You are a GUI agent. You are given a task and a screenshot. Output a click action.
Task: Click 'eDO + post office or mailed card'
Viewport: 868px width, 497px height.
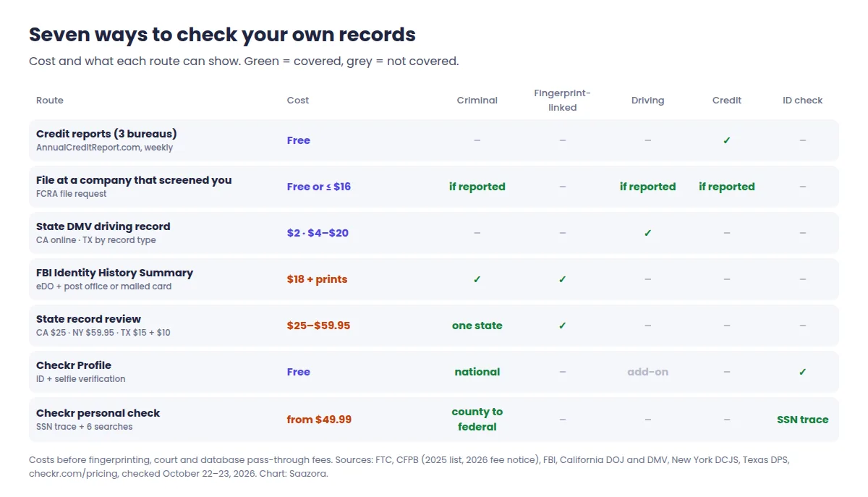tap(104, 286)
